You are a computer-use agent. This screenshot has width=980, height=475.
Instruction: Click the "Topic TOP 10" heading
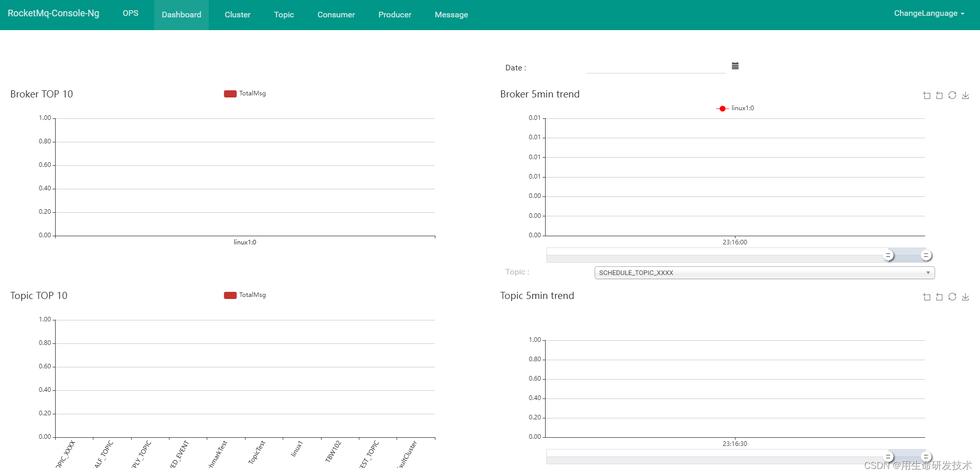coord(39,296)
